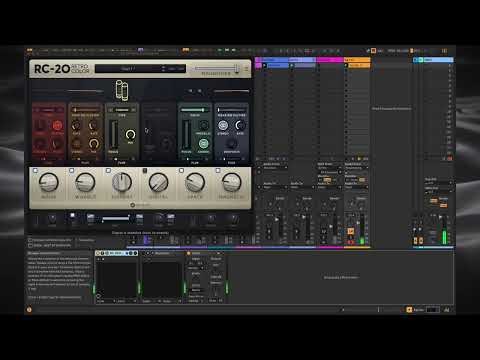Select next distortion type with right arrow

pyautogui.click(x=133, y=110)
